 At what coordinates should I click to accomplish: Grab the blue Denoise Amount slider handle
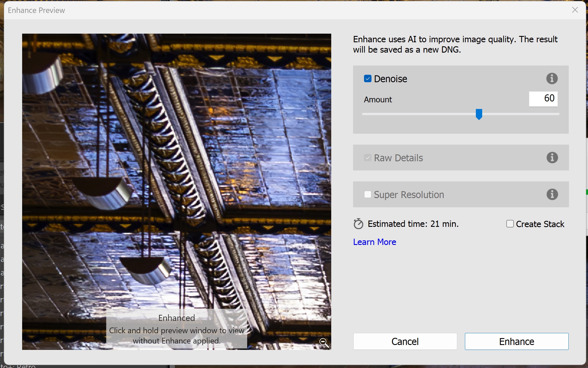[479, 114]
